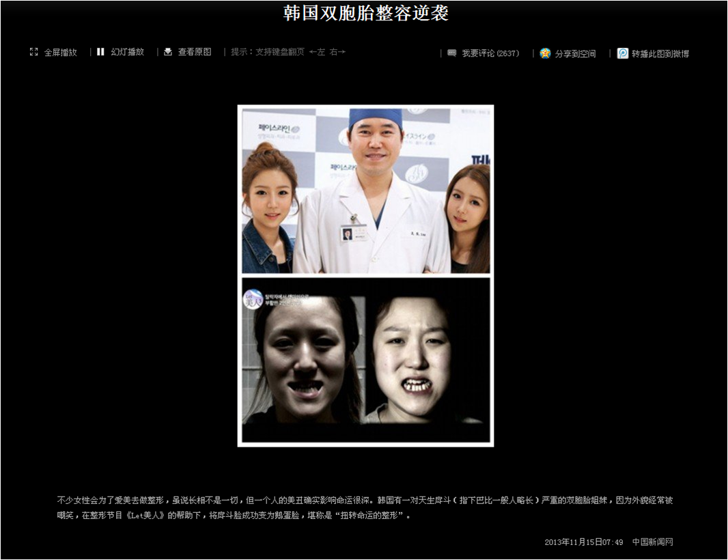Click the headline 韩国双胞胎整容逆袭
728x560 pixels.
[366, 14]
